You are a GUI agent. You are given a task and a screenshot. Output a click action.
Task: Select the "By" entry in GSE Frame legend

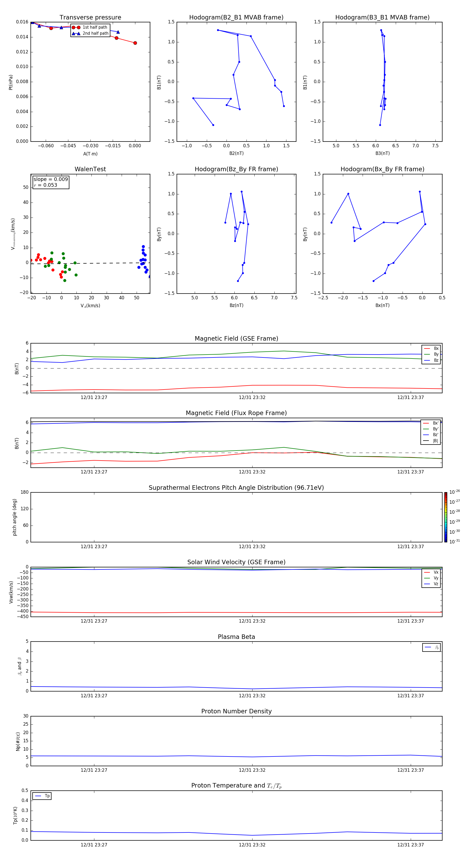tap(431, 354)
